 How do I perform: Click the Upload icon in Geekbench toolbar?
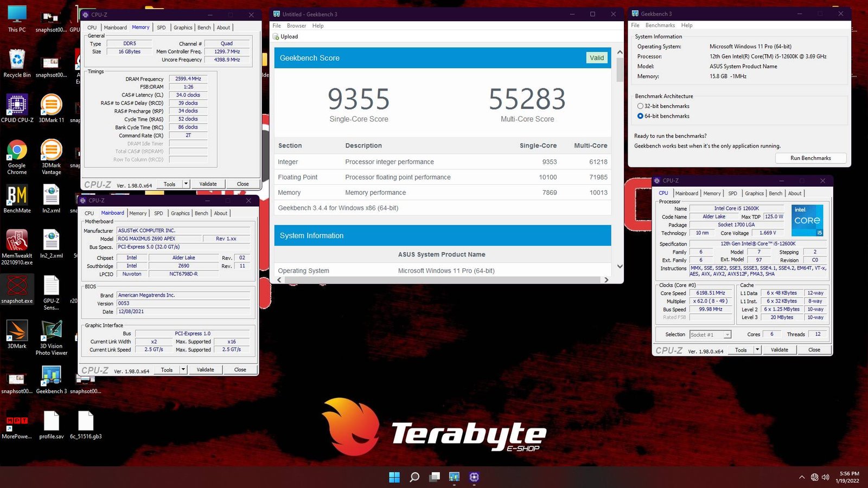pos(277,36)
